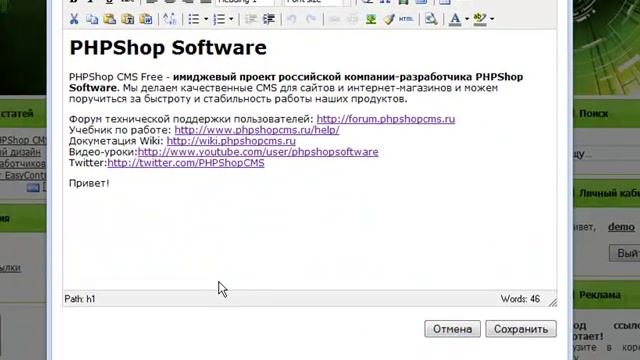Click the Preview magnifier icon
The image size is (640, 360).
point(431,19)
